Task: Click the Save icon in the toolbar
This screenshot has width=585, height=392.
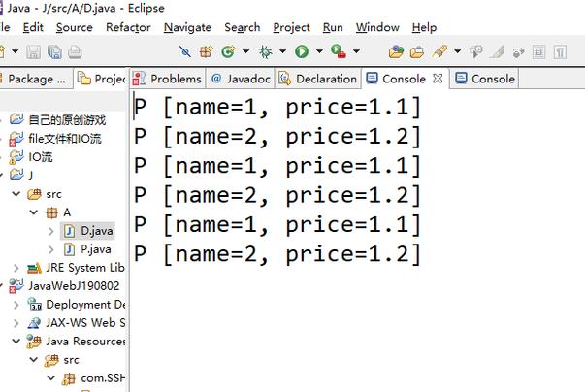Action: coord(32,51)
